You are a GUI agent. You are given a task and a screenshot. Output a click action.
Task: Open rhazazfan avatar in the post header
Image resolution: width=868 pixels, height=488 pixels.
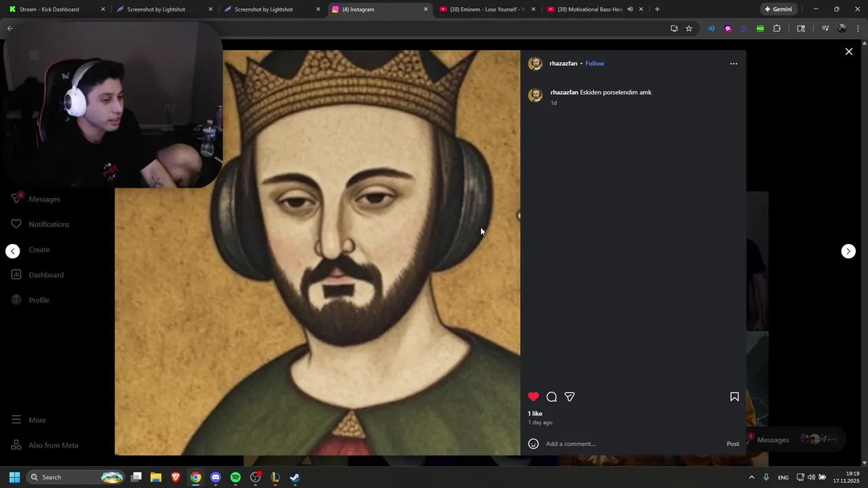point(535,64)
